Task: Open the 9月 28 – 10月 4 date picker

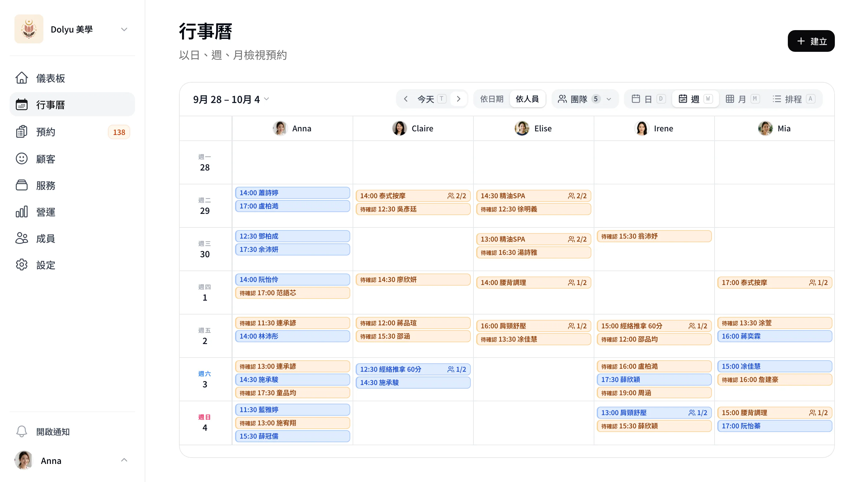Action: 231,99
